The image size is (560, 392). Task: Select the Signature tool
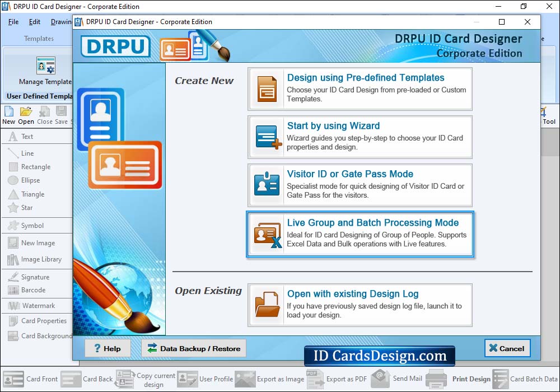[29, 277]
